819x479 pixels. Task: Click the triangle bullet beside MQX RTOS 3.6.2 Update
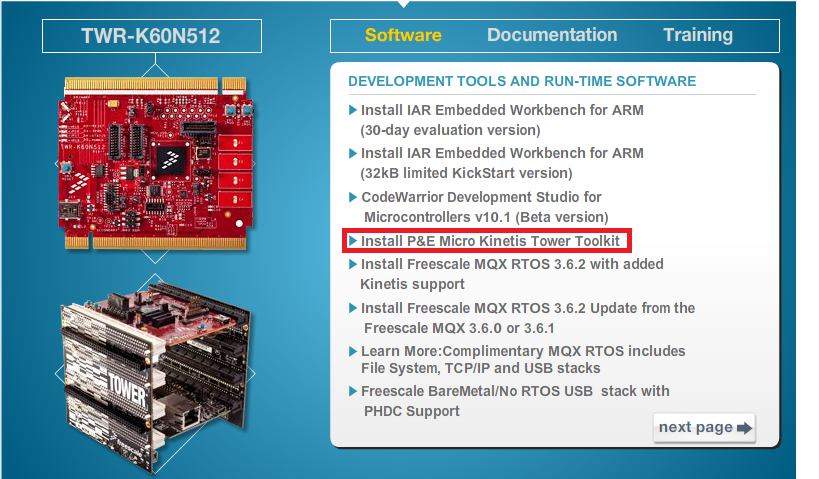pyautogui.click(x=353, y=308)
